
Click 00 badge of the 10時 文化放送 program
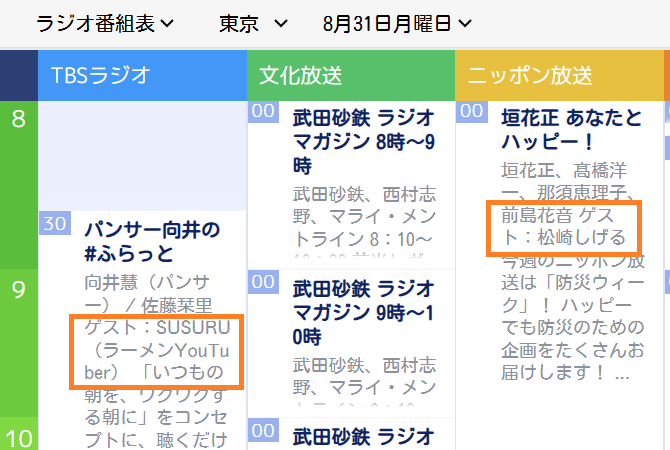click(263, 430)
